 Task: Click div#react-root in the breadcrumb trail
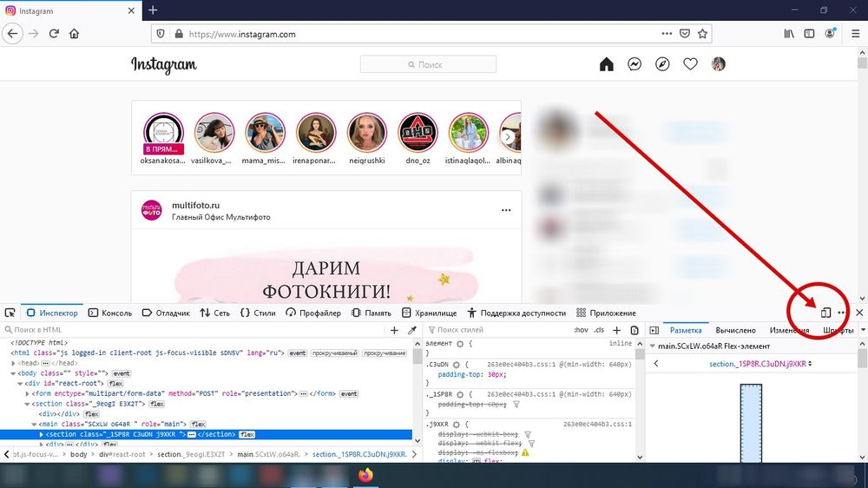pyautogui.click(x=122, y=454)
